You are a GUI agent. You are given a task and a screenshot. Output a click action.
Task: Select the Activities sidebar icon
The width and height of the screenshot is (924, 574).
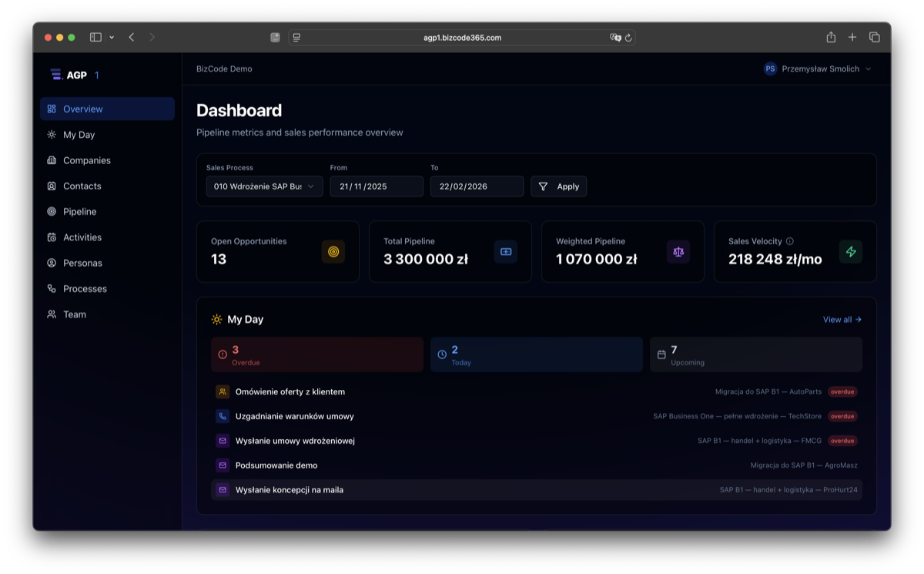50,237
